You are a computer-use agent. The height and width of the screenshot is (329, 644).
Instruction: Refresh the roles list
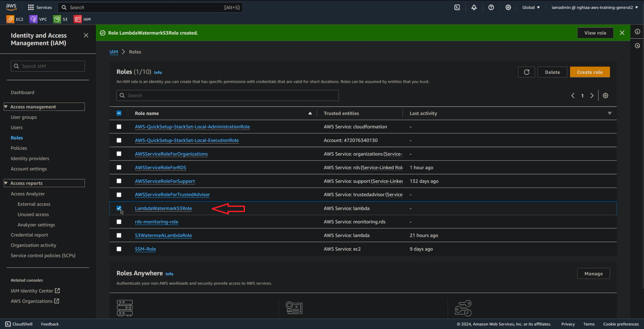click(x=526, y=72)
